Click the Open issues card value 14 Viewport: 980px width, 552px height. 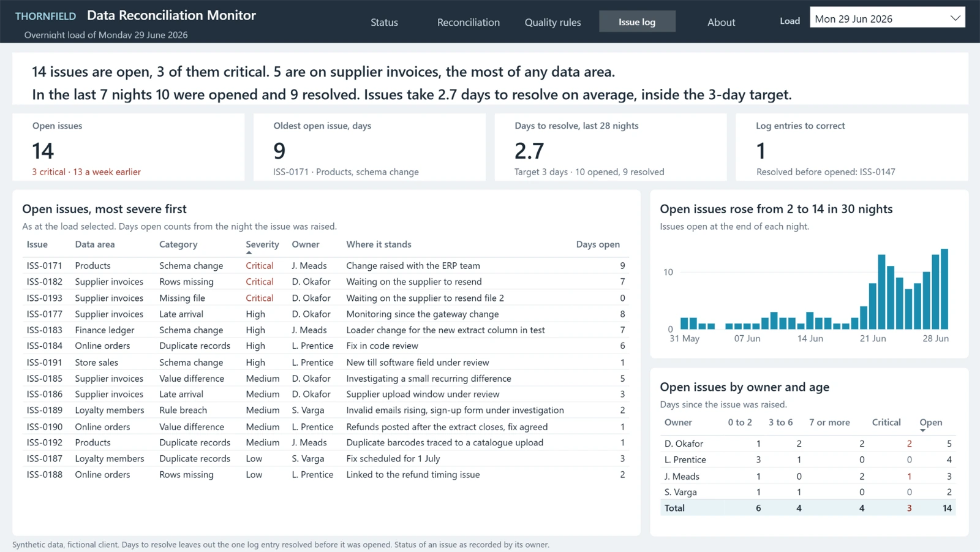(x=43, y=151)
